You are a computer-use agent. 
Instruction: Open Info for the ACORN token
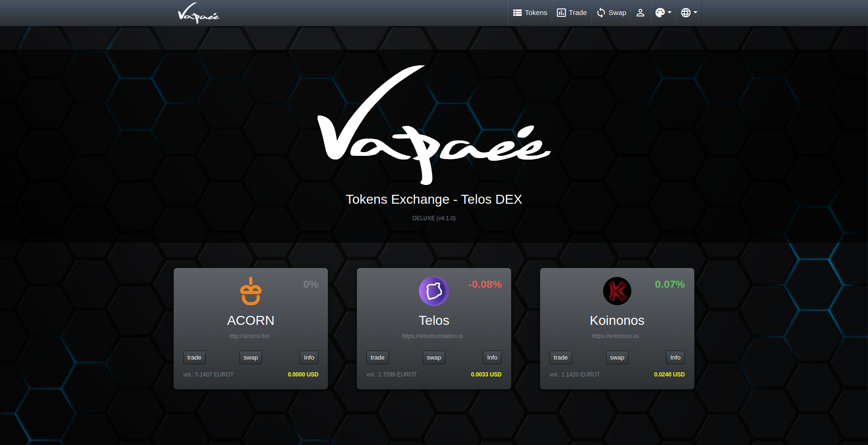(309, 358)
